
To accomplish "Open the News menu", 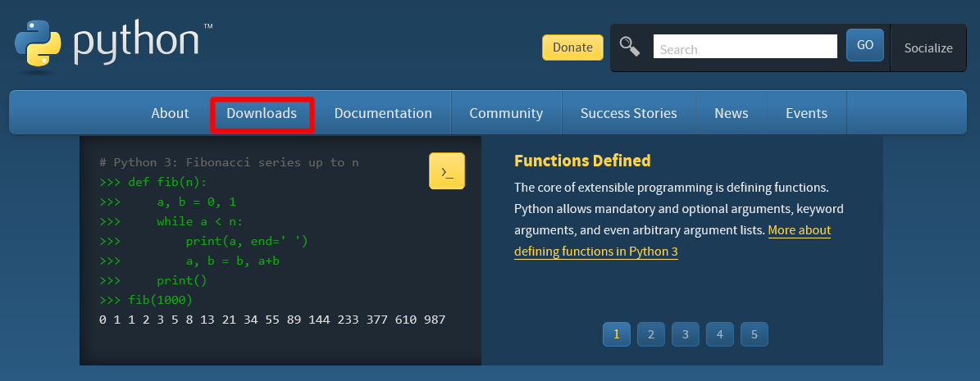I will pos(732,113).
